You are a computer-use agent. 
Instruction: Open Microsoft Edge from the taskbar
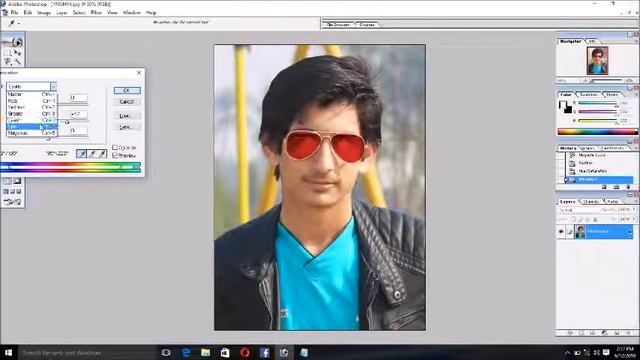(186, 352)
